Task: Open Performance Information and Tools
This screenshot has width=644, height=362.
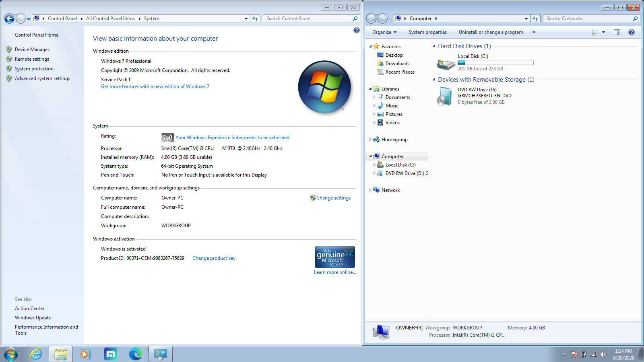Action: click(46, 330)
